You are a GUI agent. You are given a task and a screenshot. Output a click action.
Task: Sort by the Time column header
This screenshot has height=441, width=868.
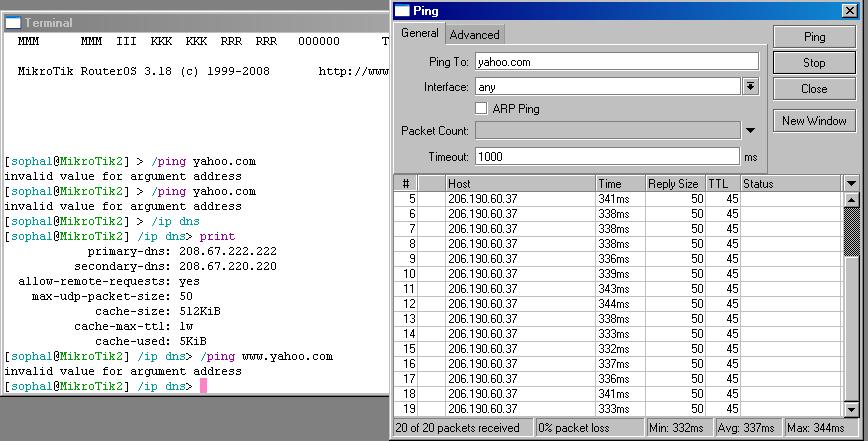(x=621, y=183)
